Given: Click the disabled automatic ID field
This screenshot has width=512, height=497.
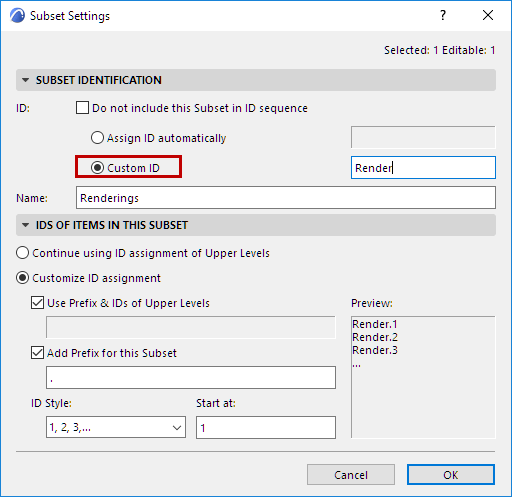Looking at the screenshot, I should click(x=423, y=137).
